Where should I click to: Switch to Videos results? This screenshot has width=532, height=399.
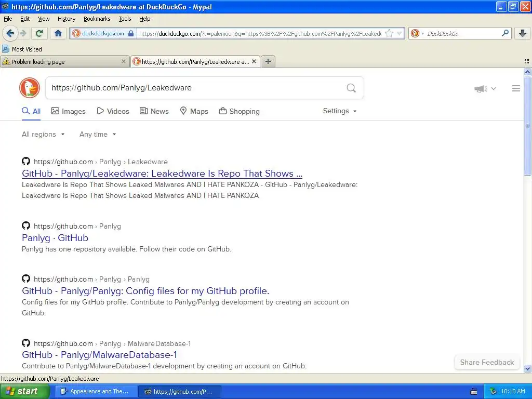coord(113,111)
